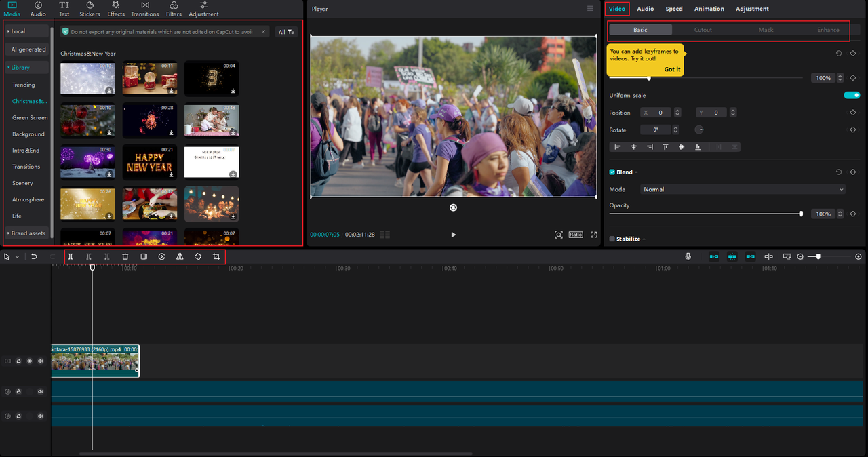Open the Stickers panel

(x=90, y=9)
